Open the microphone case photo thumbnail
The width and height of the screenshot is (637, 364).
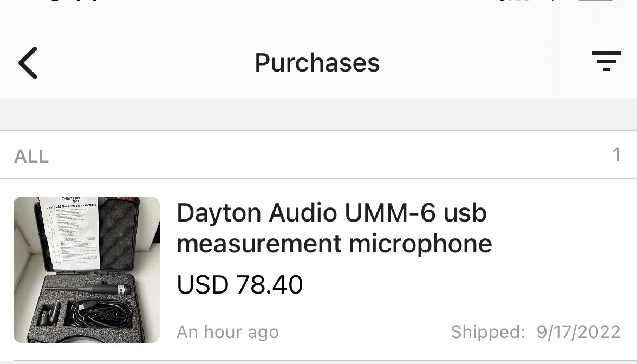[87, 270]
